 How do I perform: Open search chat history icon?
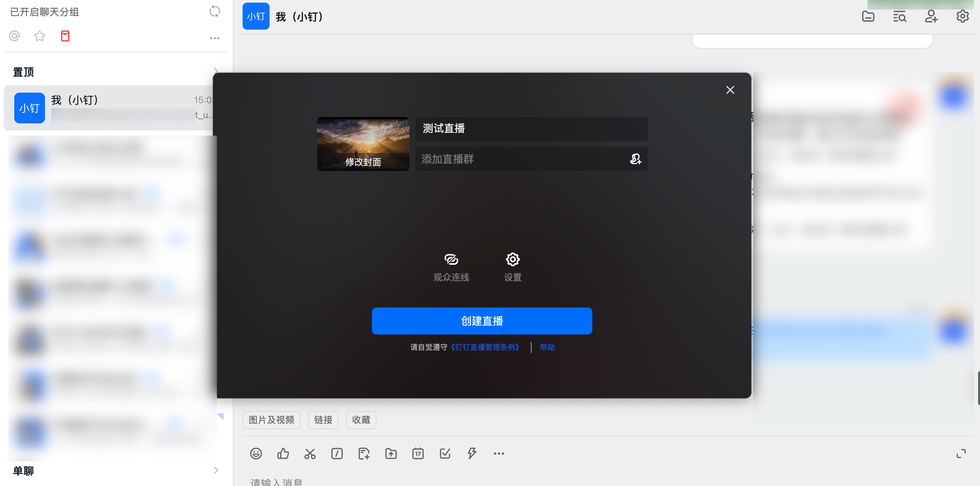[899, 16]
